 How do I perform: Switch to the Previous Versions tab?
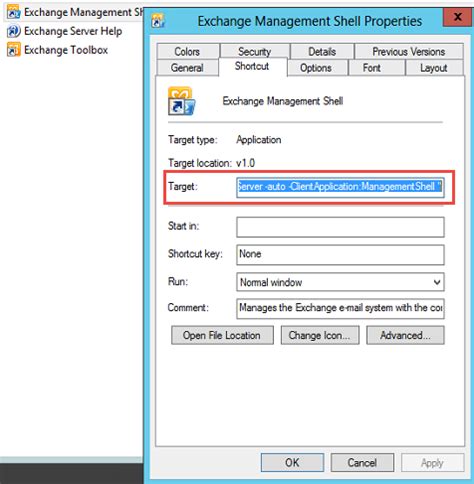click(x=409, y=51)
